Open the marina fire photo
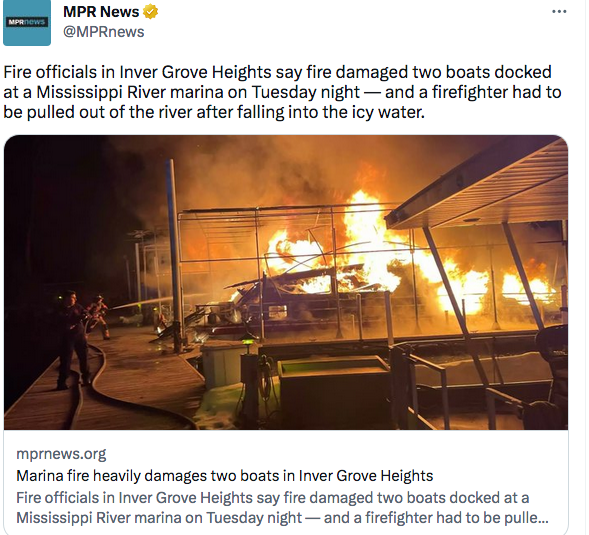 [x=286, y=282]
